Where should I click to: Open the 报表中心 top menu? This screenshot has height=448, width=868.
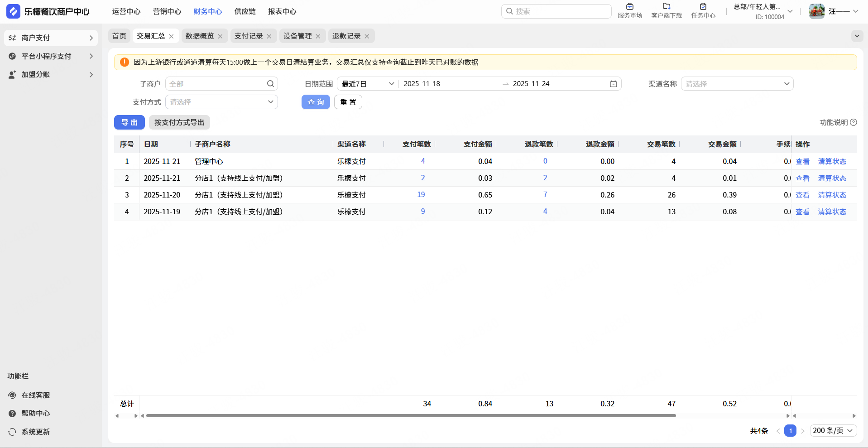tap(282, 12)
